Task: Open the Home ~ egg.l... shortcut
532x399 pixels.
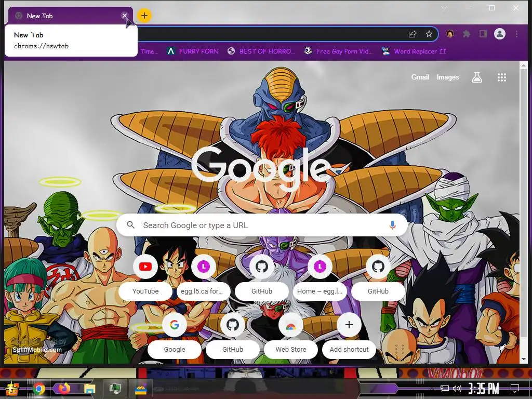Action: 320,277
